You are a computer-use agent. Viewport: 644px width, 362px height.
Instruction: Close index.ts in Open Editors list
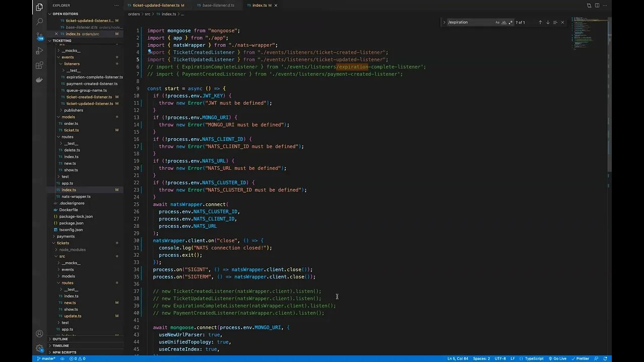(56, 34)
